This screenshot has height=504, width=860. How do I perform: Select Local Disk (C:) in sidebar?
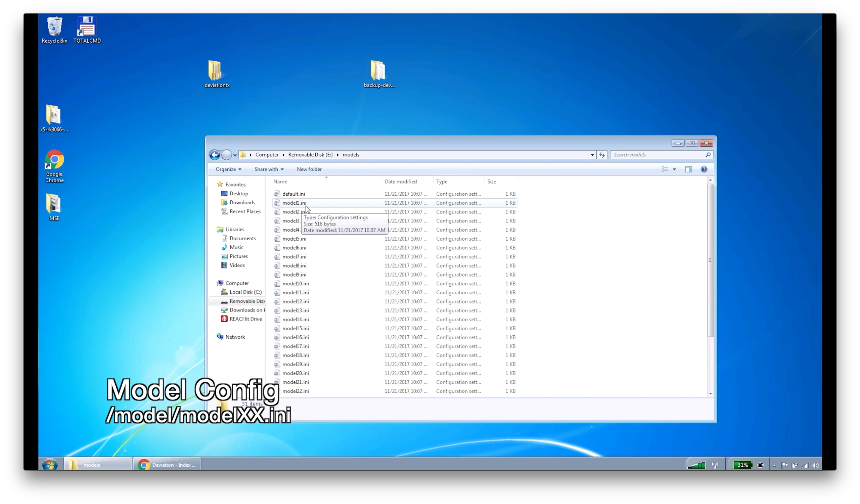(x=245, y=292)
